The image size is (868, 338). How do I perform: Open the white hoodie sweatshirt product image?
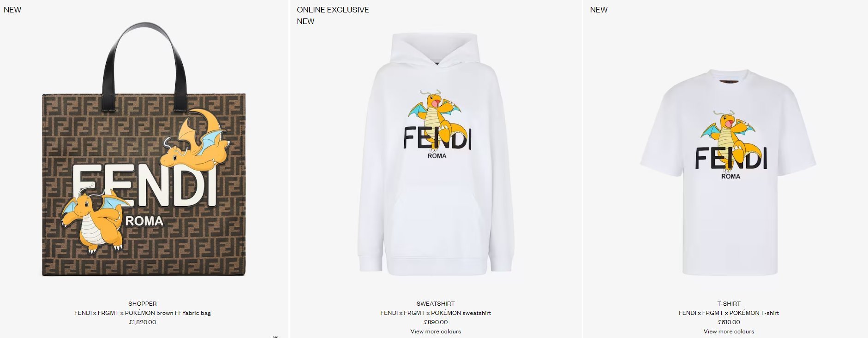coord(436,154)
